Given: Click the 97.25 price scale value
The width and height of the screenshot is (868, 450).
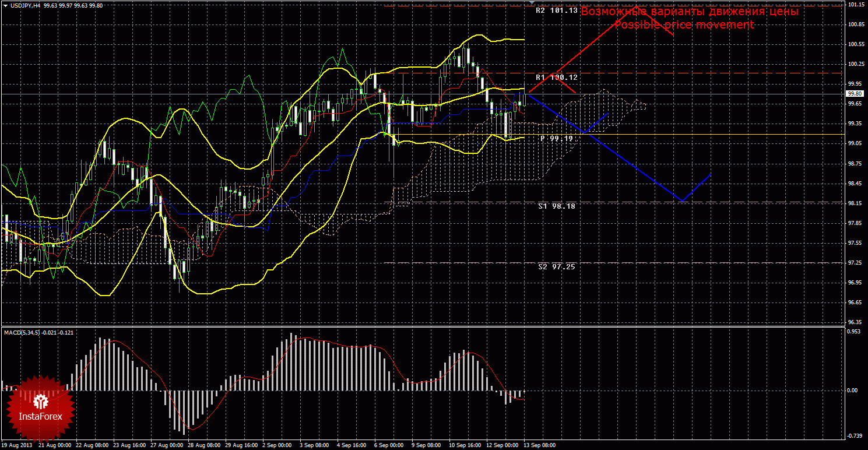Looking at the screenshot, I should pyautogui.click(x=856, y=263).
